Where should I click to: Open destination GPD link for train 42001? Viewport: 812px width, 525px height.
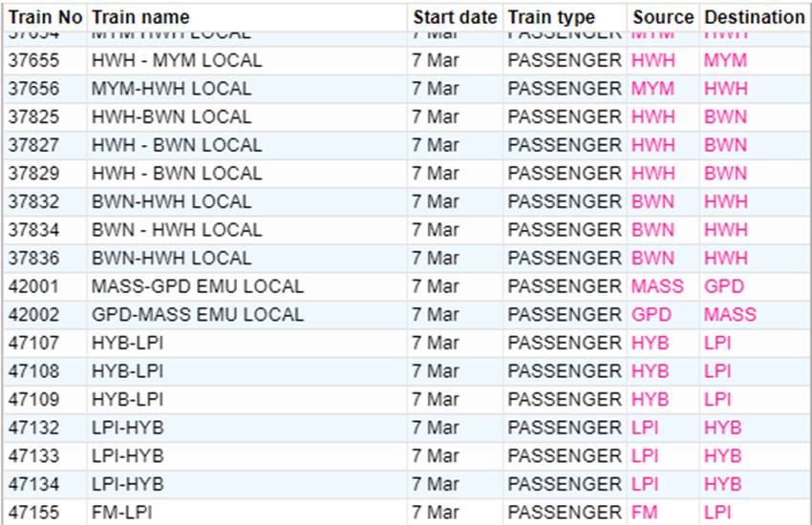[723, 286]
